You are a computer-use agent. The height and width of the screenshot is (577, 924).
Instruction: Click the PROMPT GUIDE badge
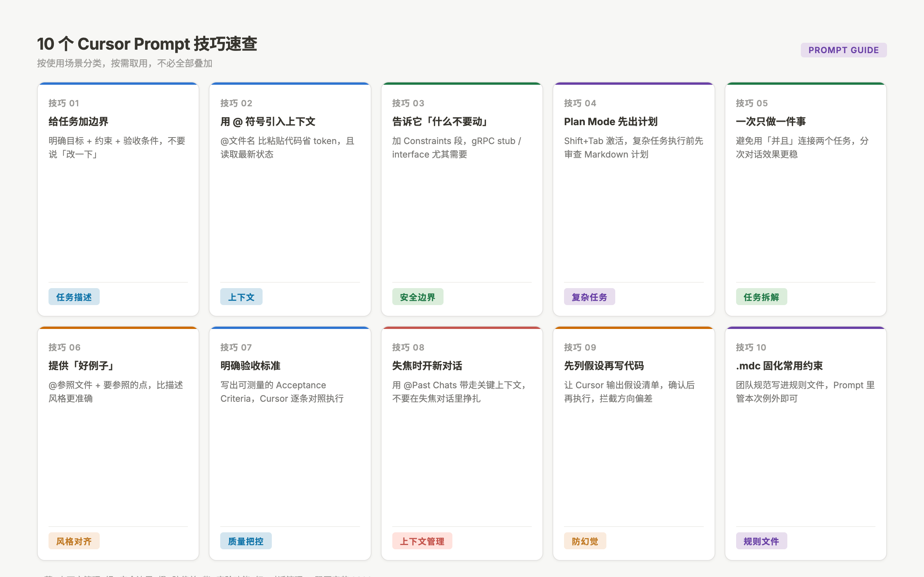(x=844, y=50)
